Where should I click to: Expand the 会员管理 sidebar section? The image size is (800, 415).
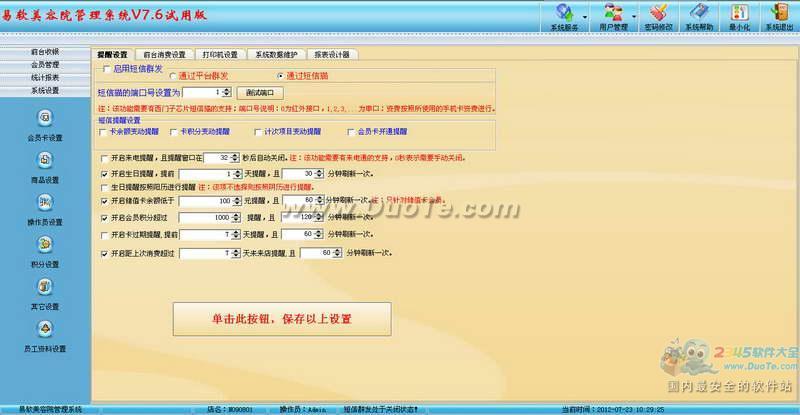[x=45, y=64]
